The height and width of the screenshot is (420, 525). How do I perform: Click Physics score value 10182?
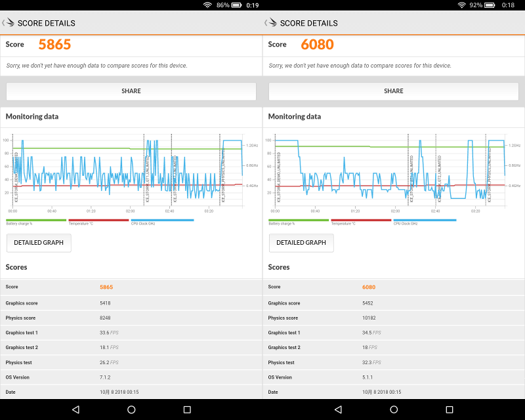tap(369, 318)
